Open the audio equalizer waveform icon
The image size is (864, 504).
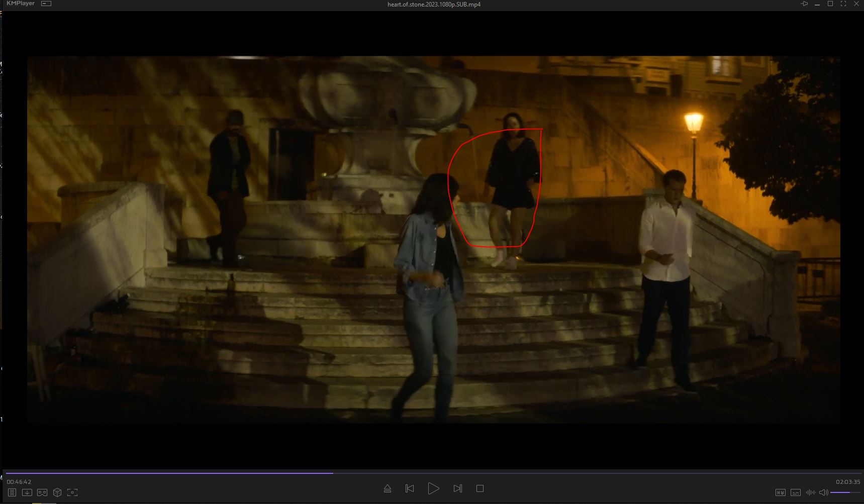click(810, 492)
